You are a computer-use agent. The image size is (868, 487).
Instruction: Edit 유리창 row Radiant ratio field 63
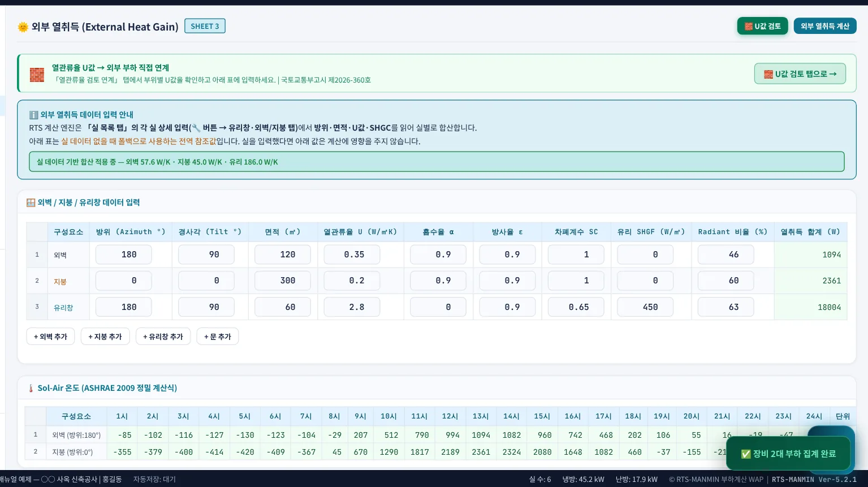click(726, 307)
